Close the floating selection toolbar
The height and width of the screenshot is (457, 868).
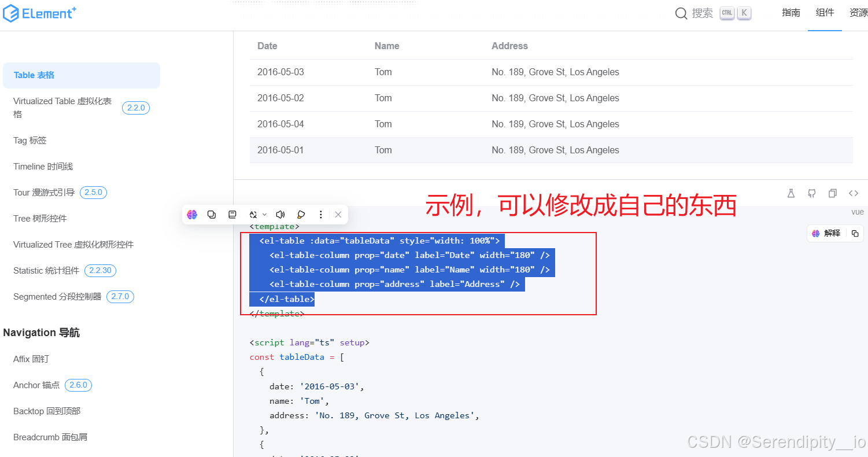(x=338, y=215)
